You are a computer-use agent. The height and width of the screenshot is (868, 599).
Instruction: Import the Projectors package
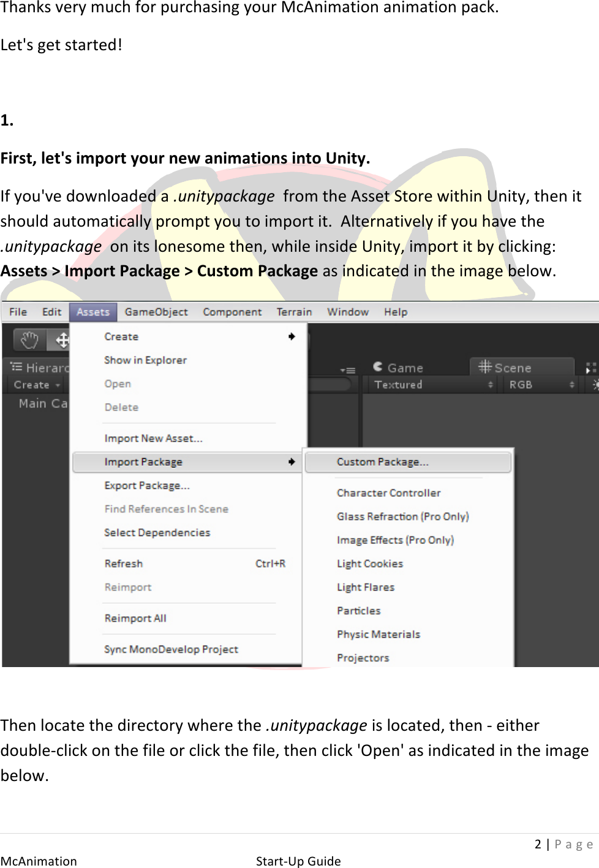click(363, 658)
